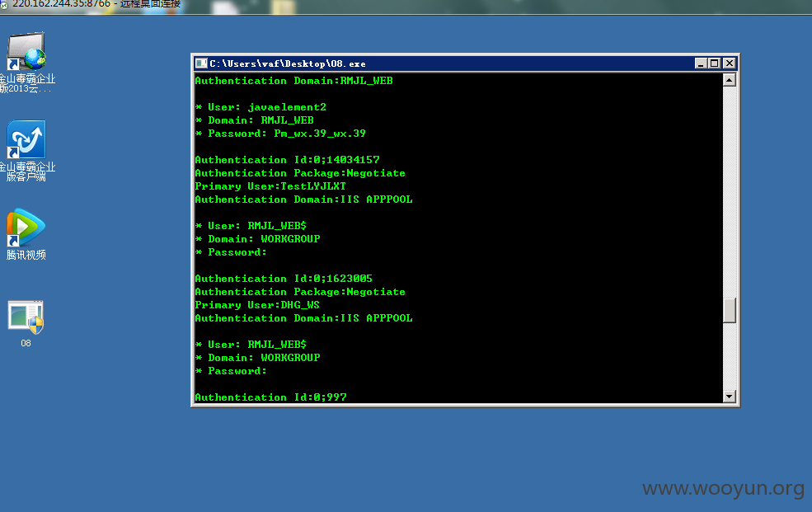This screenshot has height=512, width=812.
Task: Click the console scrollbar up arrow
Action: (729, 80)
